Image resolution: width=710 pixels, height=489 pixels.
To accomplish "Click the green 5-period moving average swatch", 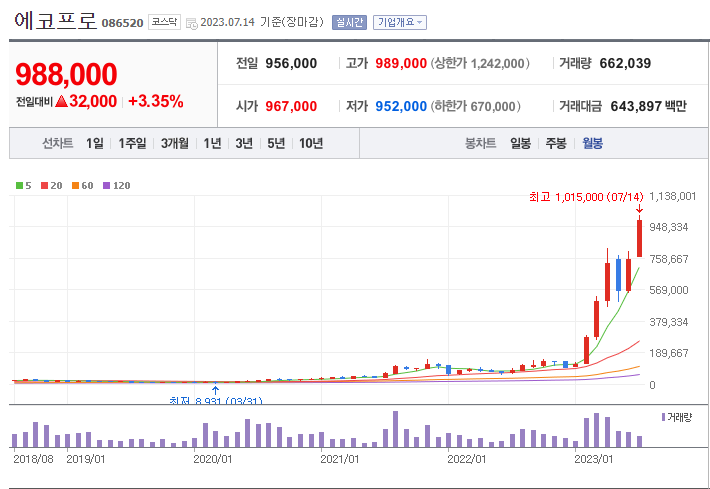I will (x=19, y=186).
